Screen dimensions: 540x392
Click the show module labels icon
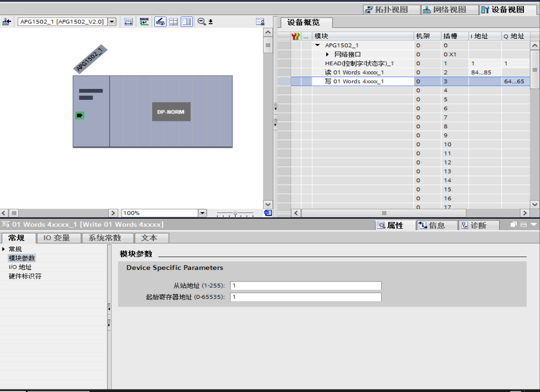[x=128, y=22]
